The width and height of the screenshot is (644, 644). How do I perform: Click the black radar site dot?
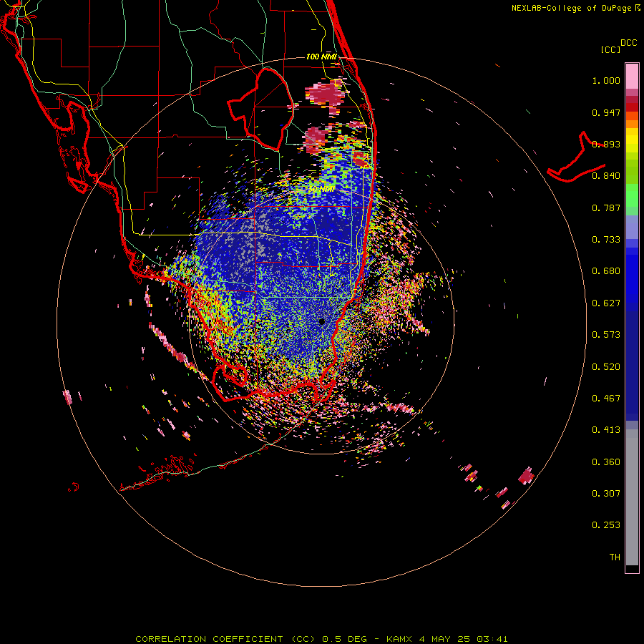tap(321, 321)
